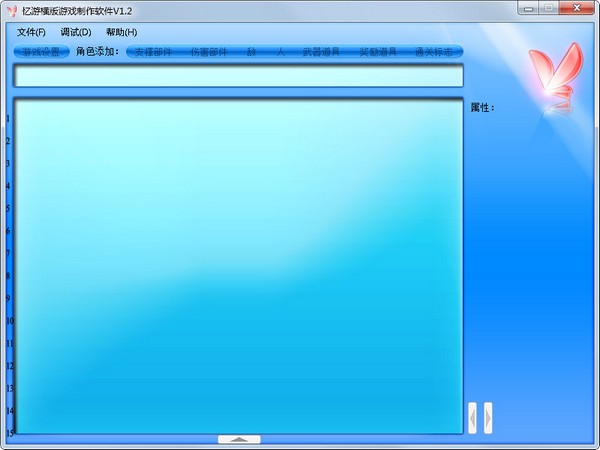Click the large level editing canvas
Image resolution: width=600 pixels, height=450 pixels.
pyautogui.click(x=238, y=266)
